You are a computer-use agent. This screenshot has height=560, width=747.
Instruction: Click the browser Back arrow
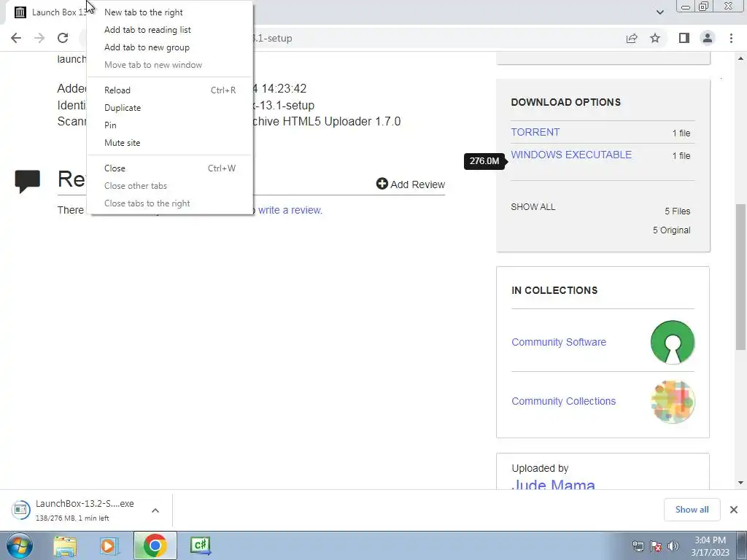tap(16, 38)
